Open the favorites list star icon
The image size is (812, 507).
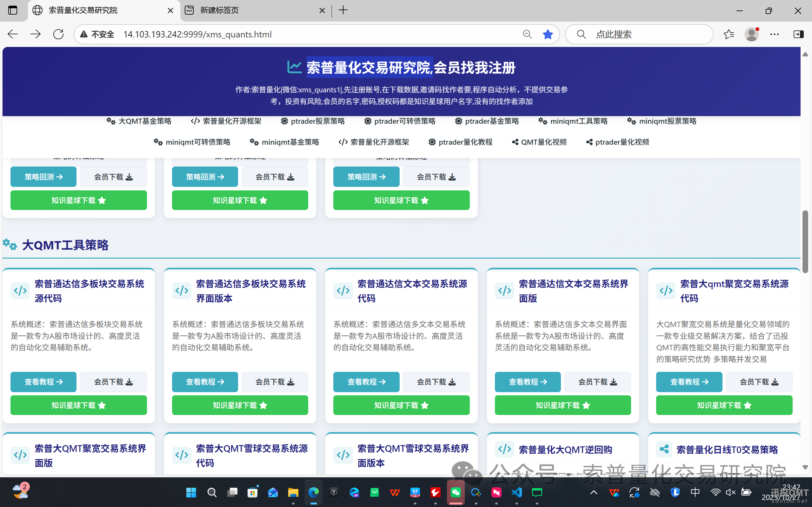click(729, 34)
